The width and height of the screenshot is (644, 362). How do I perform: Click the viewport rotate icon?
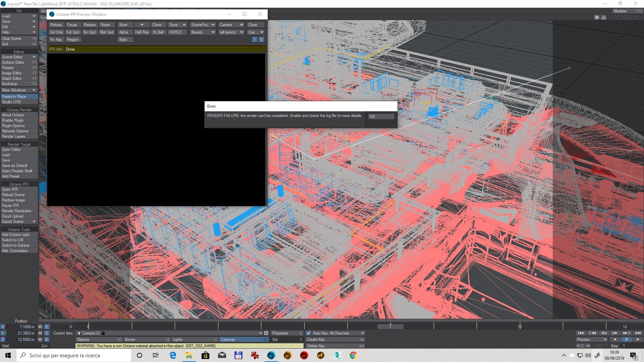627,17
